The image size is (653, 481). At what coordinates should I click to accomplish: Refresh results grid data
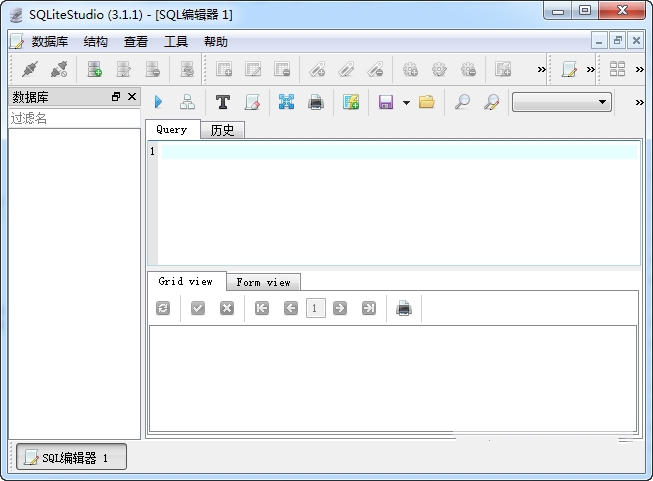(x=163, y=308)
